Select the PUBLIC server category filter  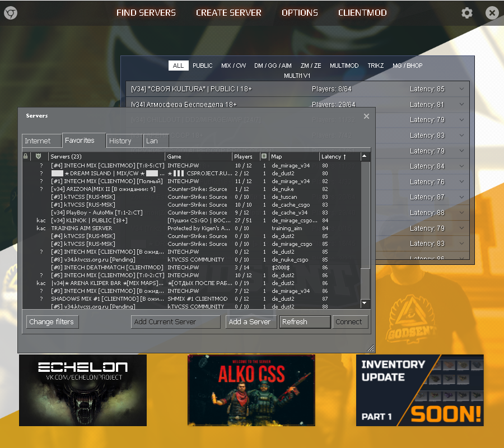[x=202, y=66]
